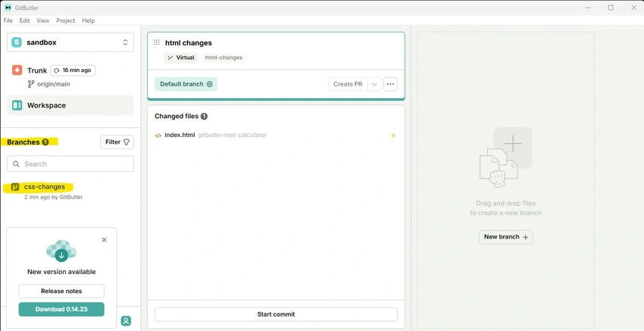Click the magnifier icon in the Search field
This screenshot has width=644, height=331.
coord(16,164)
